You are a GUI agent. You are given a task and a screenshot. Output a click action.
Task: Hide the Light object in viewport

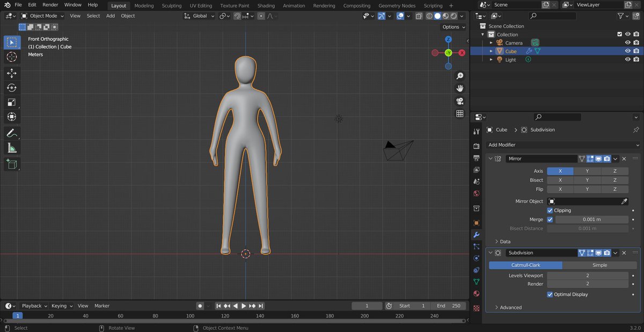click(x=627, y=60)
